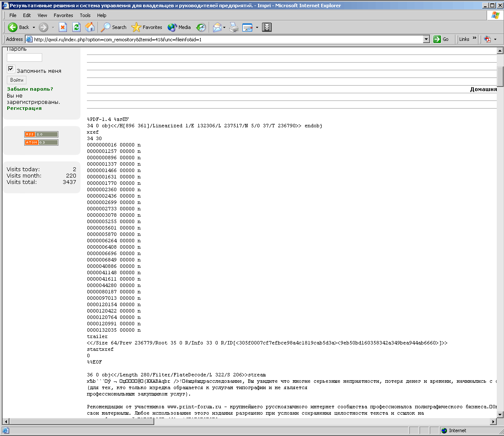Click the 'startxref' text line
Image resolution: width=504 pixels, height=436 pixels.
tap(100, 349)
